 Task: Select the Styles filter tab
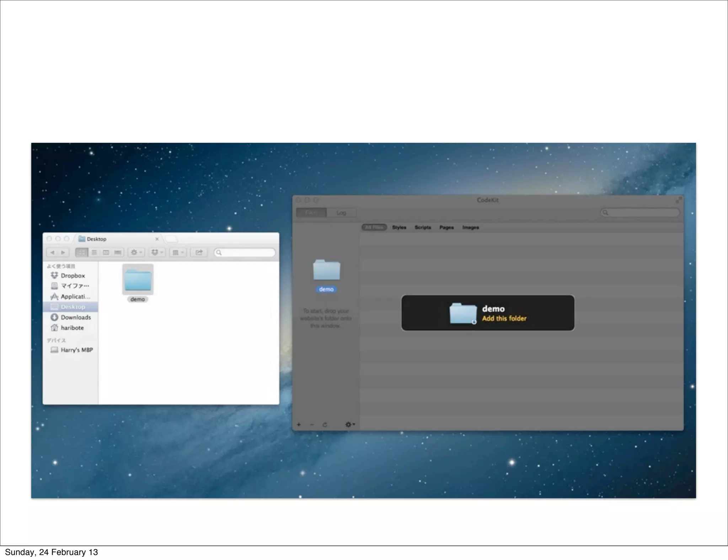(x=399, y=227)
